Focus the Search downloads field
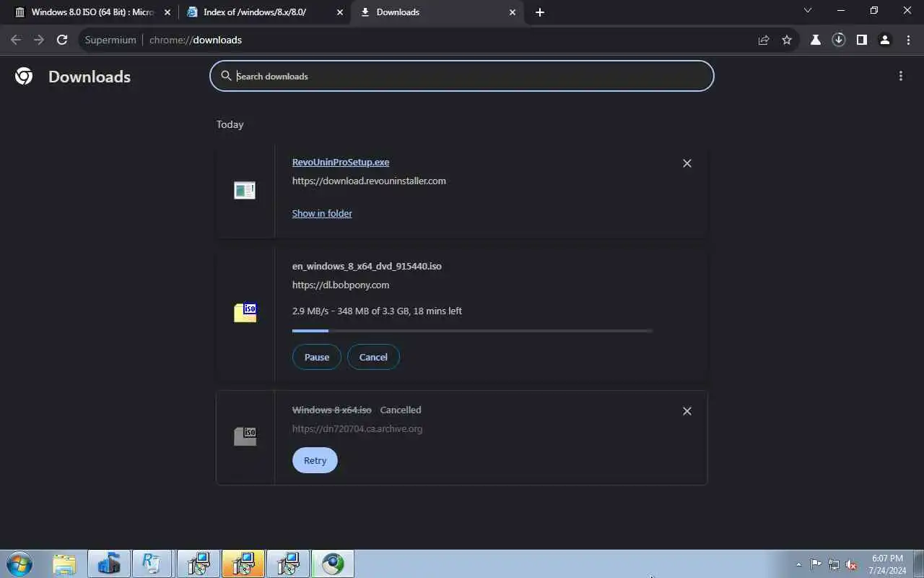This screenshot has height=578, width=924. pyautogui.click(x=462, y=76)
